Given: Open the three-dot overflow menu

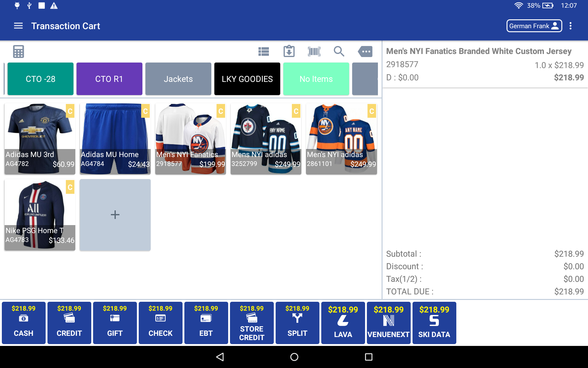Looking at the screenshot, I should tap(571, 26).
